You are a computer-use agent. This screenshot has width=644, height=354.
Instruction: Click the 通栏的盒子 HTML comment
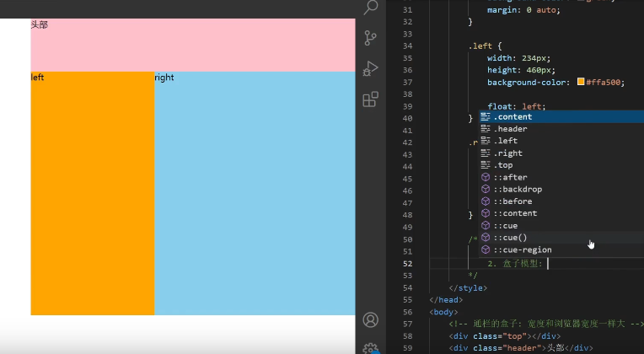click(546, 324)
